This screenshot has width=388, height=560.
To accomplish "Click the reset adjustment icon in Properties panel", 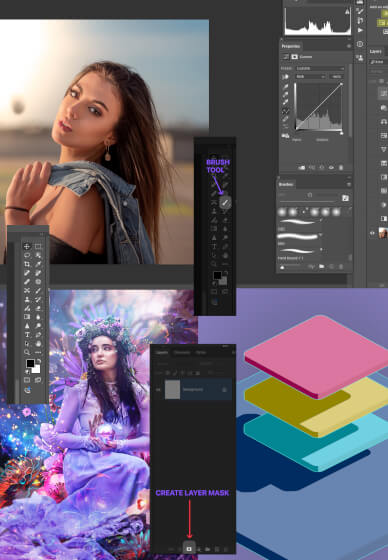I will tap(322, 168).
